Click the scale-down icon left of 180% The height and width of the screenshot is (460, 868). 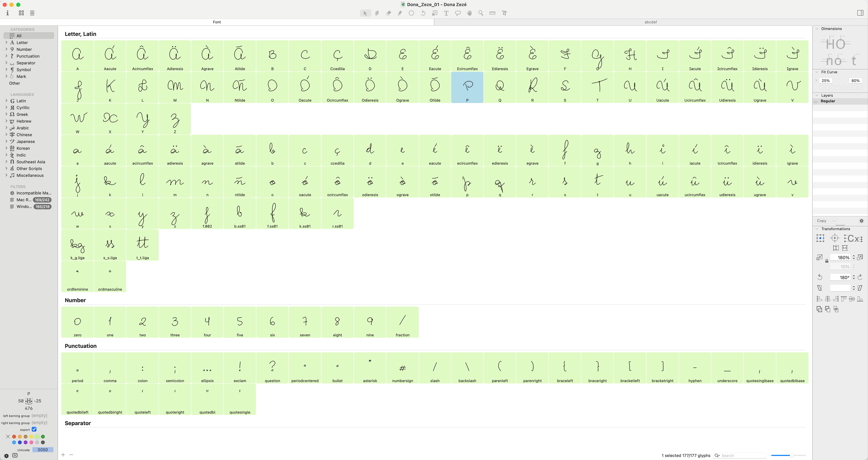coord(820,257)
